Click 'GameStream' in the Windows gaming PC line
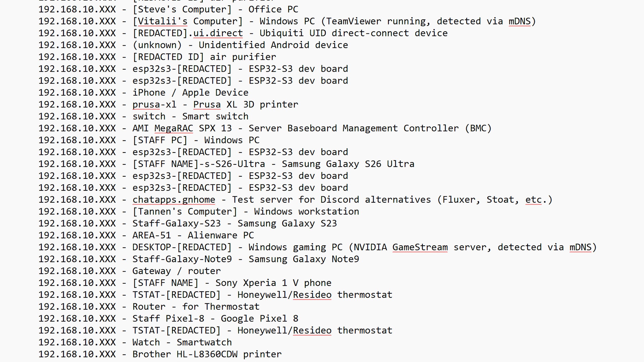Screen dimensions: 644x362 click(420, 247)
